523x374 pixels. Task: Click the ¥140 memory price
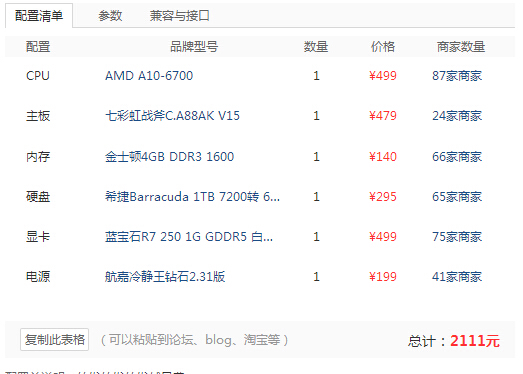click(x=383, y=156)
